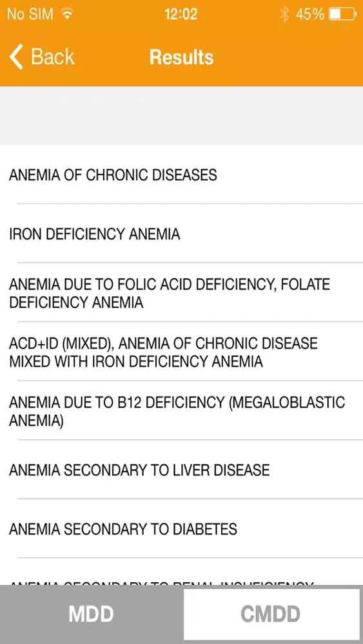Tap the No SIM carrier label
This screenshot has width=363, height=644.
click(x=30, y=14)
